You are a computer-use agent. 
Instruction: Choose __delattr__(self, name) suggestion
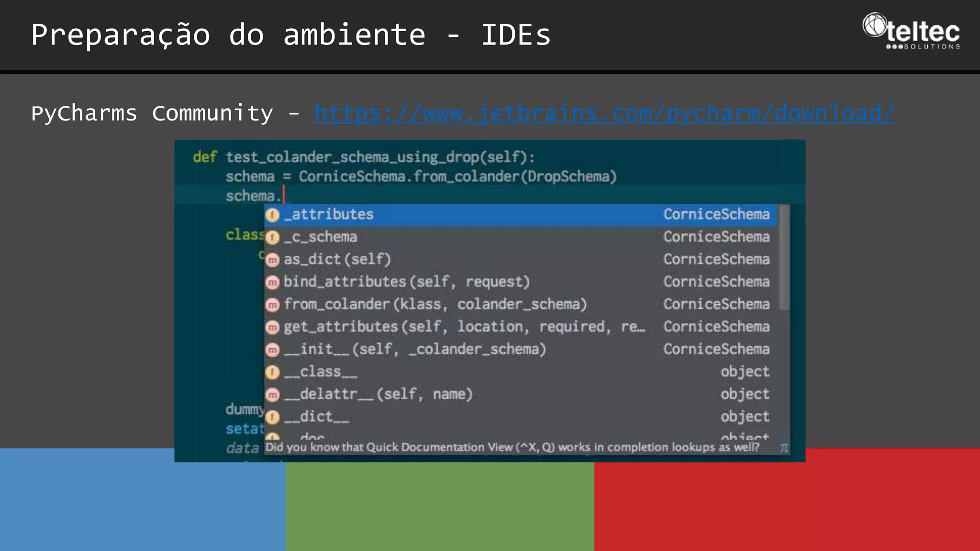[x=521, y=395]
